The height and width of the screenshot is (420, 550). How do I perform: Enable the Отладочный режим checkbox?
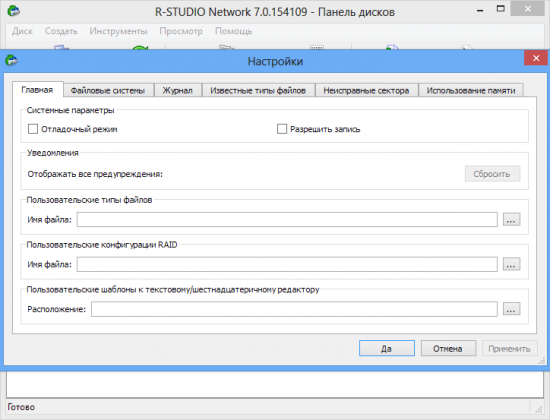33,129
